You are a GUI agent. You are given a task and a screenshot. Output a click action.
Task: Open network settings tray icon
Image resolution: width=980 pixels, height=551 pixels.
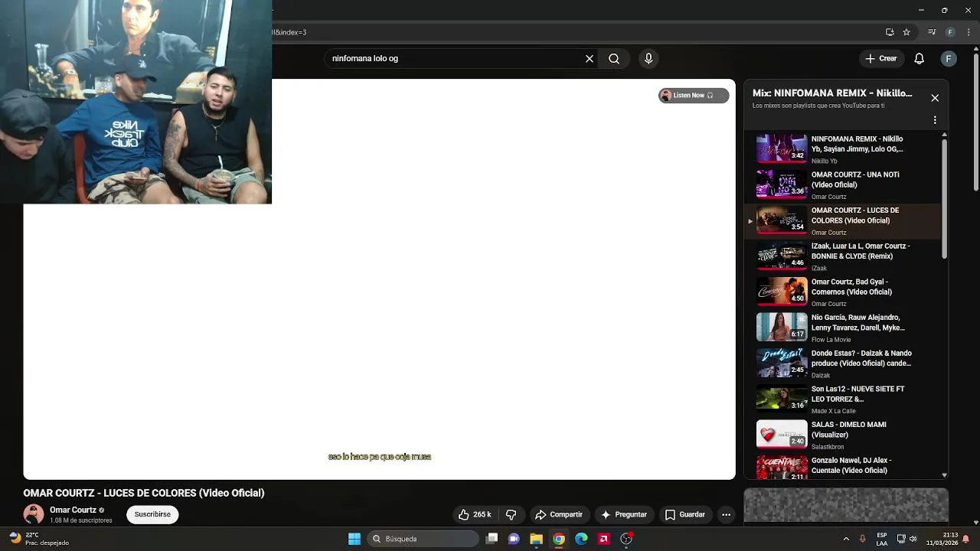pyautogui.click(x=902, y=539)
